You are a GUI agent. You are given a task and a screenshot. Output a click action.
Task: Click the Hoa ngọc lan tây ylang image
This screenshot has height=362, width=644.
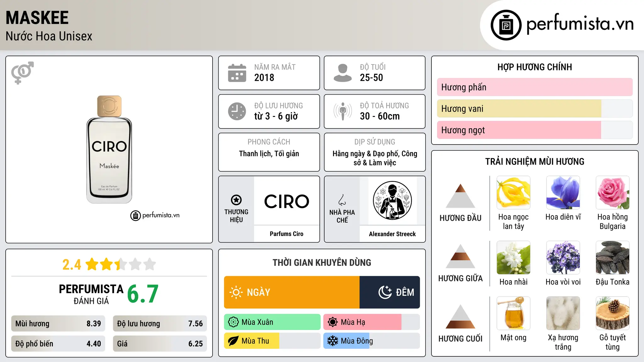tap(513, 193)
